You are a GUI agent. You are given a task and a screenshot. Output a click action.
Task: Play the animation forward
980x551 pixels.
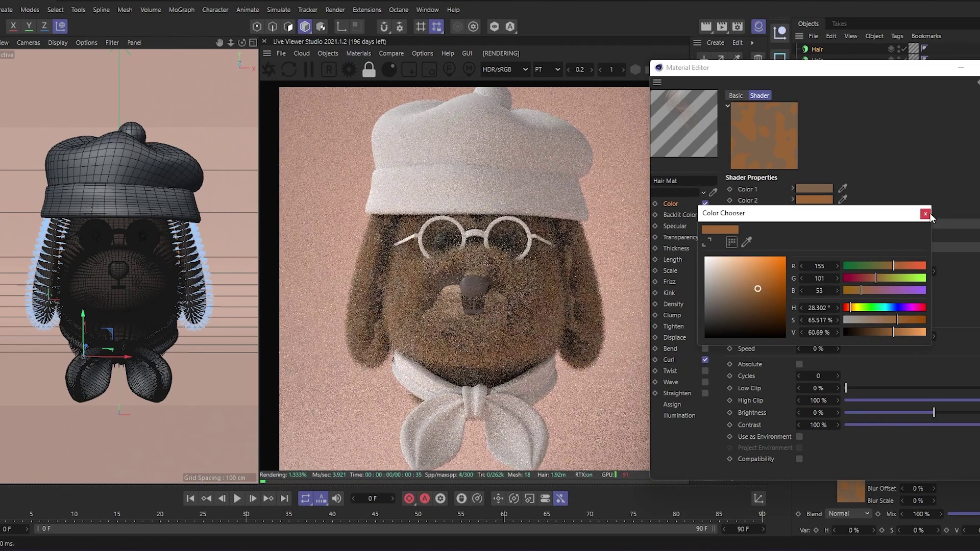point(237,498)
